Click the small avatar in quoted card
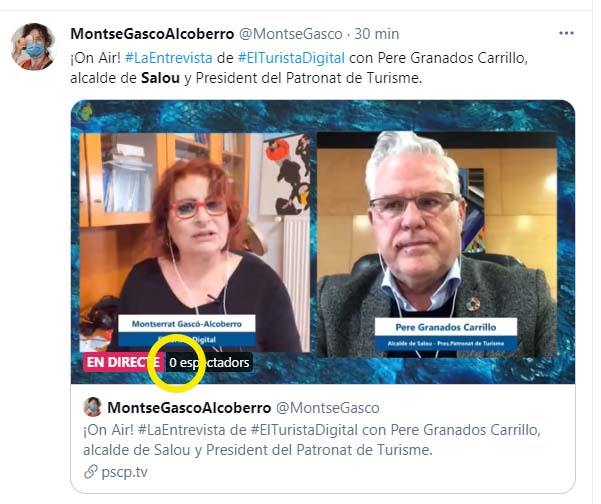The image size is (601, 504). pos(92,407)
